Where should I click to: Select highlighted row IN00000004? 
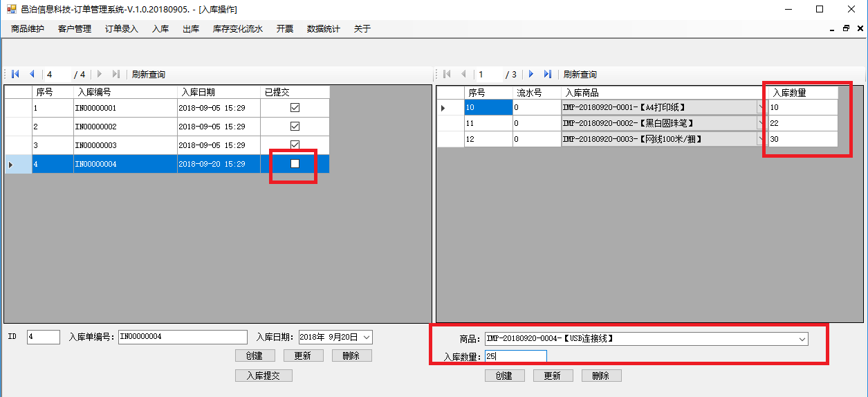[x=167, y=164]
